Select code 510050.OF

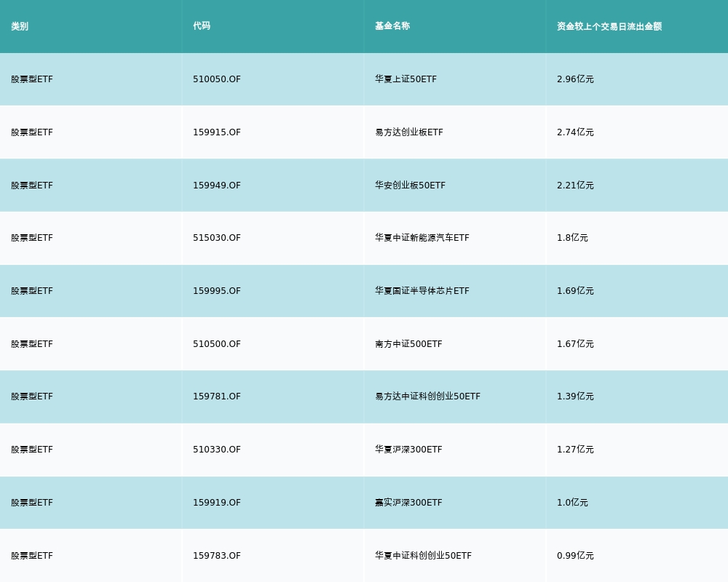coord(217,79)
